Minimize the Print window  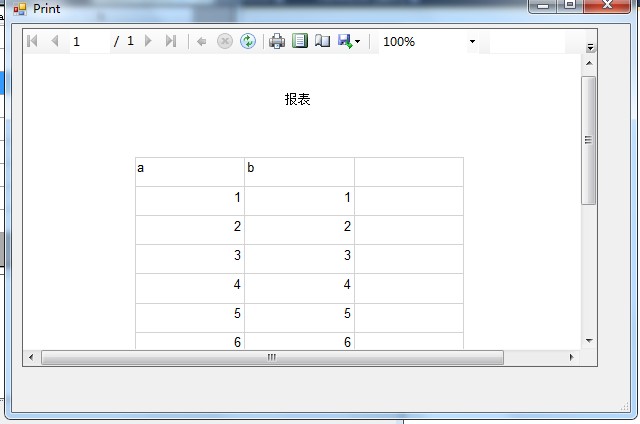(x=543, y=5)
